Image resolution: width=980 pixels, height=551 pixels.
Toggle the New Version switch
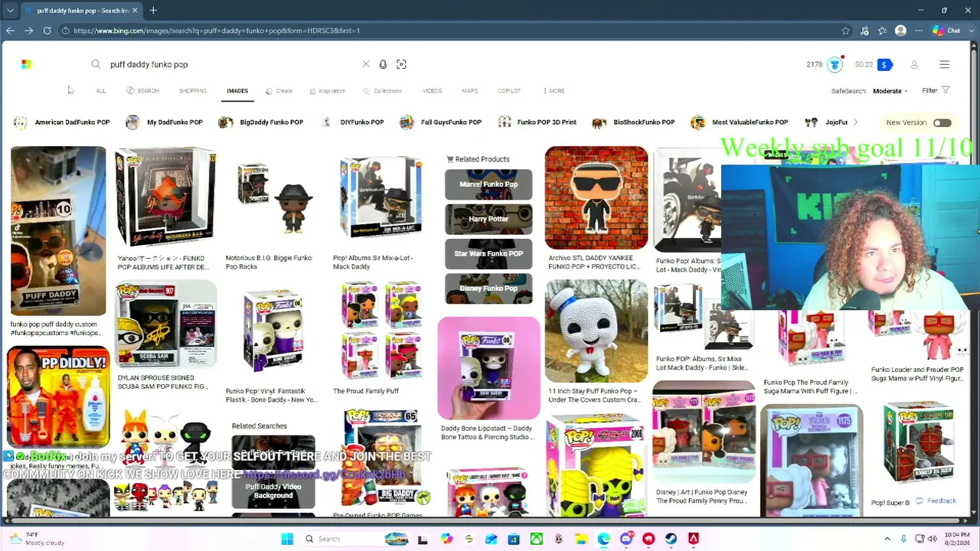coord(942,122)
